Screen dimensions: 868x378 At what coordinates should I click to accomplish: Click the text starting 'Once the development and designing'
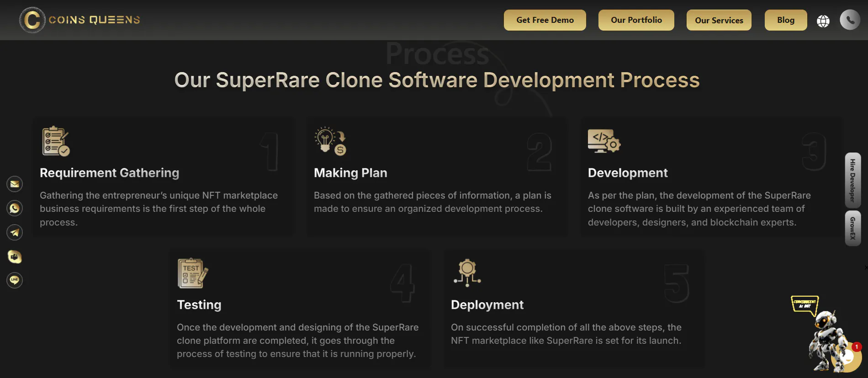pos(298,341)
